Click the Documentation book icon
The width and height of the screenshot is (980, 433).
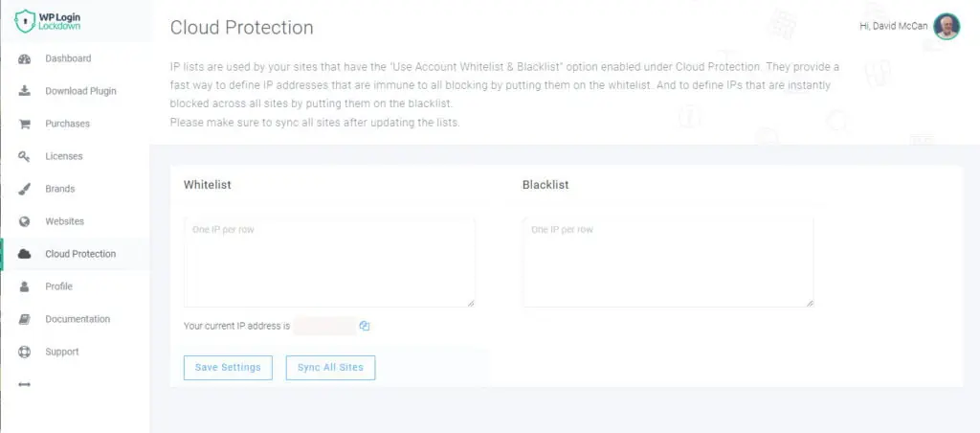click(x=24, y=320)
